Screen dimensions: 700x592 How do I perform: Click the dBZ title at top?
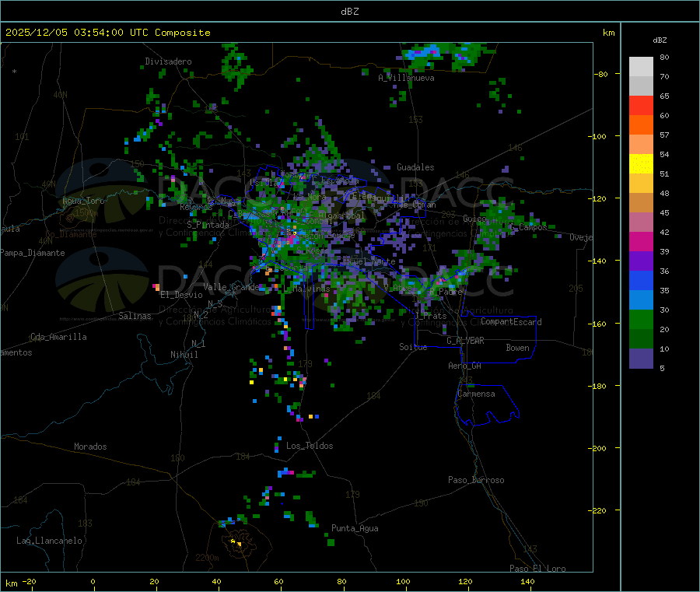tap(349, 12)
